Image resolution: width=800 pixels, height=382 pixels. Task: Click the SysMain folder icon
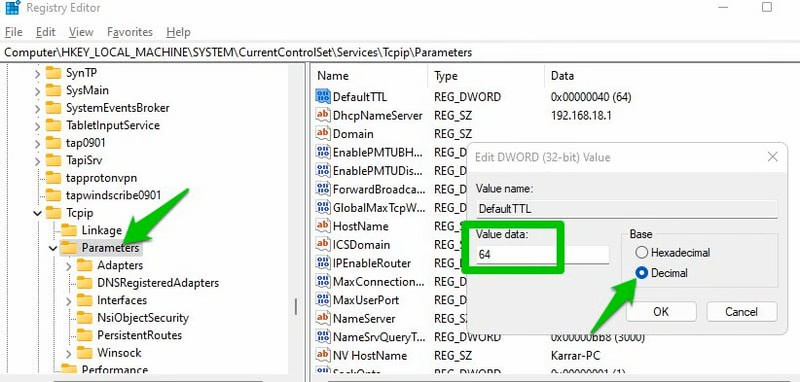point(53,90)
